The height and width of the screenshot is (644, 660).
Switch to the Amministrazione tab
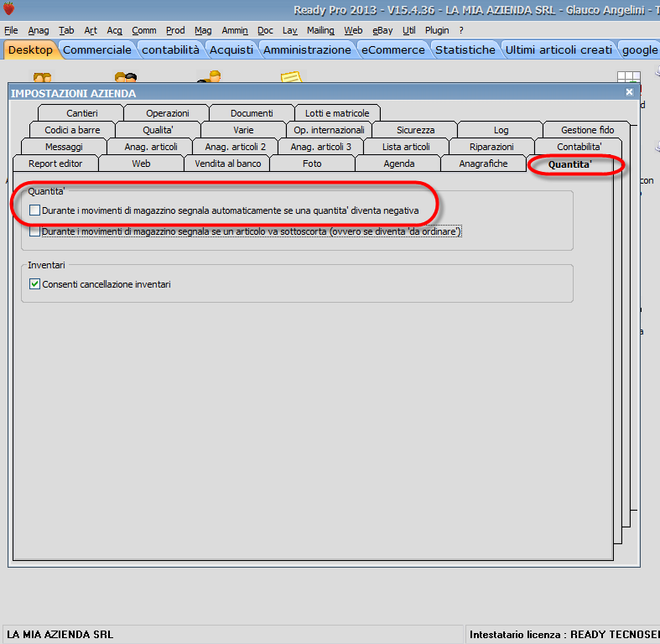click(307, 49)
